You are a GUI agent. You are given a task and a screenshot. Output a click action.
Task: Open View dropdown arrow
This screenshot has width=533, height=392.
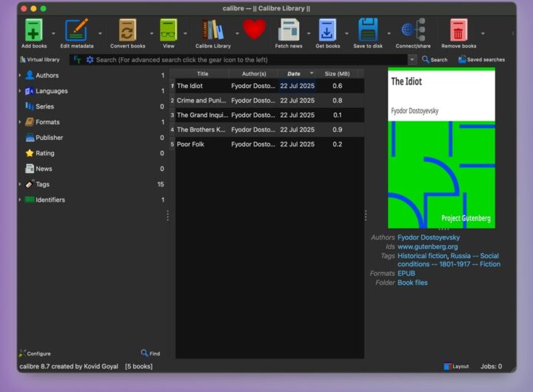tap(185, 33)
